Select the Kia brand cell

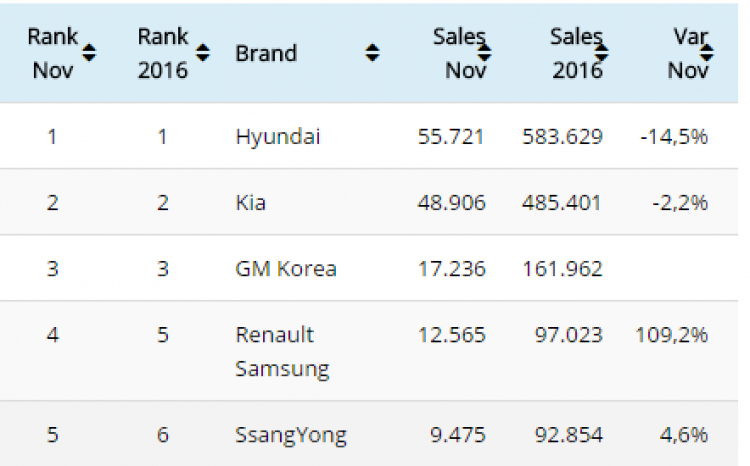coord(250,203)
